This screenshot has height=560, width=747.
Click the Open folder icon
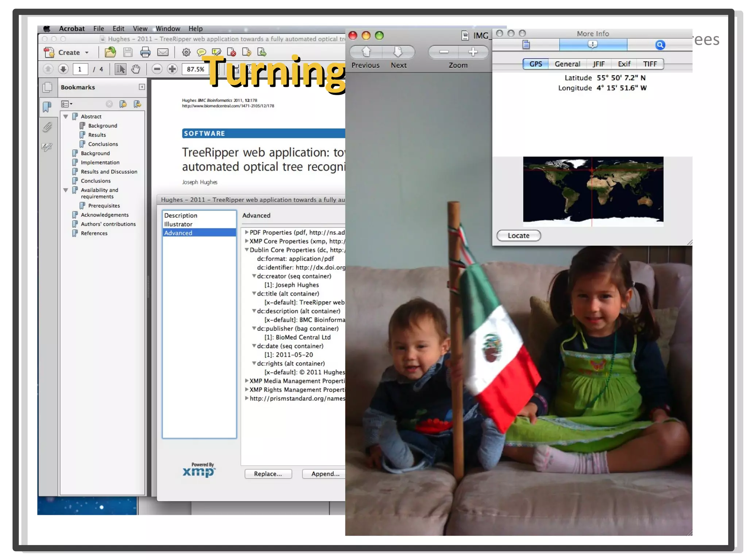tap(110, 52)
